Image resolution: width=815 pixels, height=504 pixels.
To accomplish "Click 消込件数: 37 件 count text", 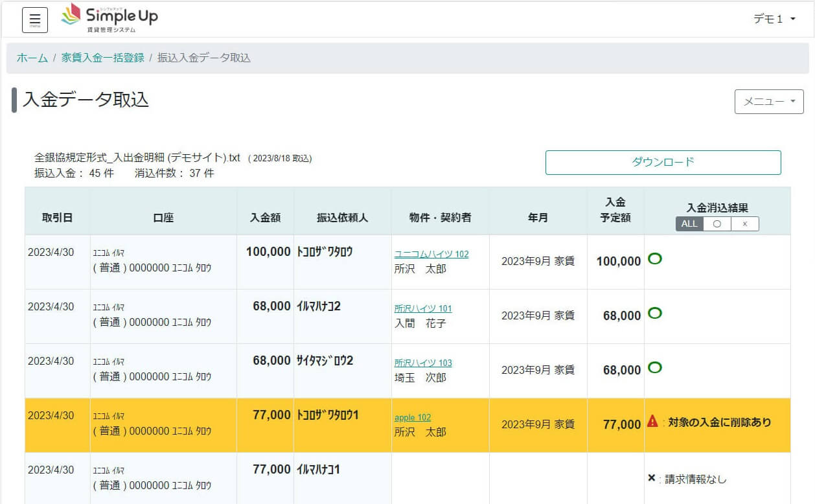I will (x=174, y=173).
